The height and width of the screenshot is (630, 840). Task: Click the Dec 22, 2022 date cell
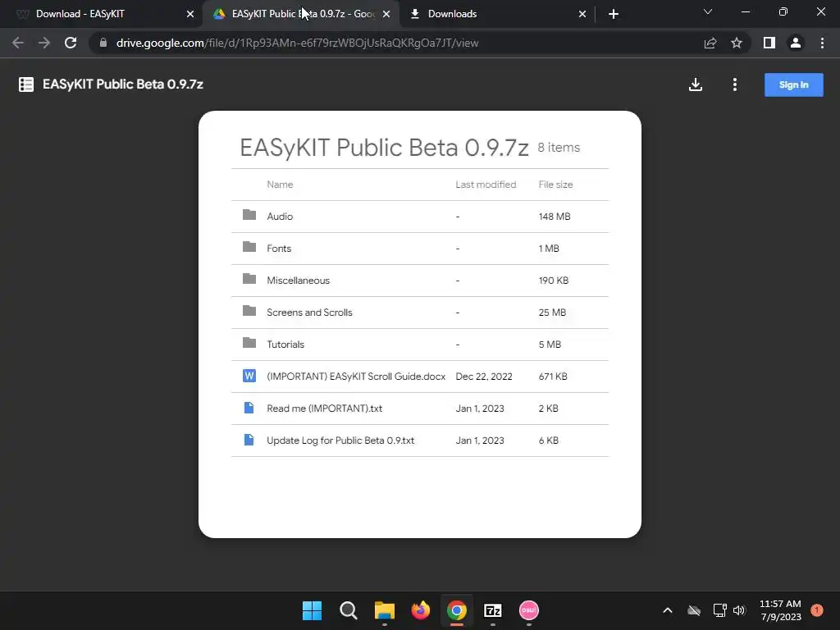coord(484,377)
